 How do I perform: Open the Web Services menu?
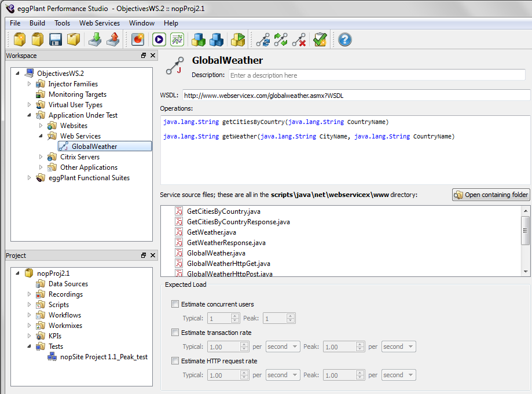pyautogui.click(x=100, y=23)
